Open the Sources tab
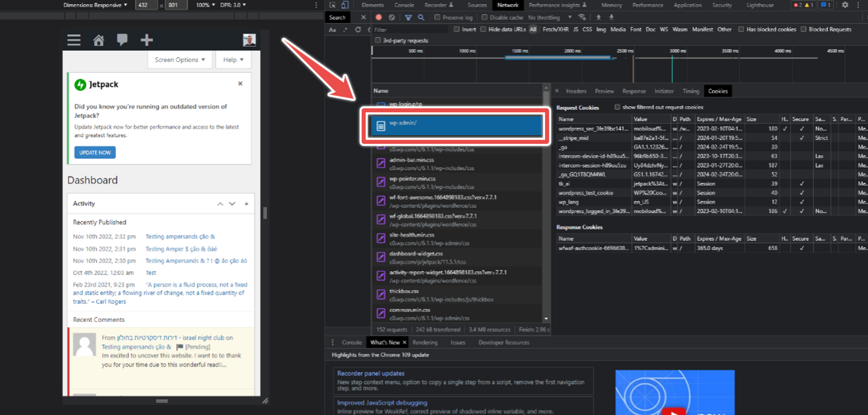The image size is (868, 415). 477,5
